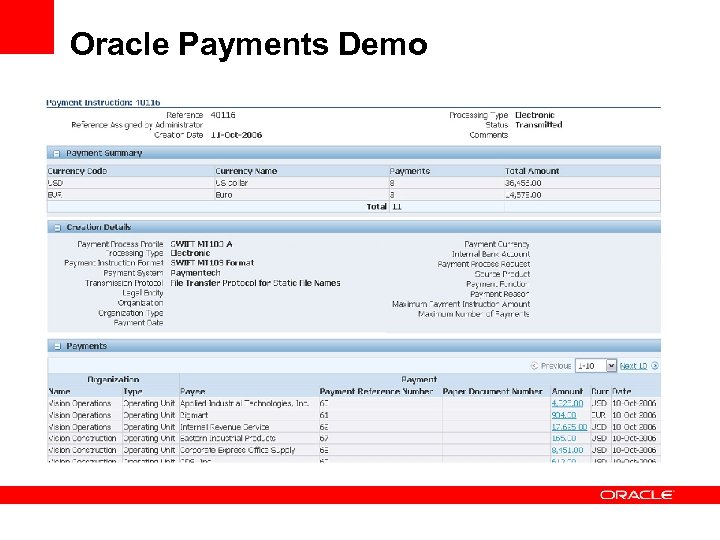Open the 4,725.00 amount link
This screenshot has width=720, height=540.
pos(567,404)
